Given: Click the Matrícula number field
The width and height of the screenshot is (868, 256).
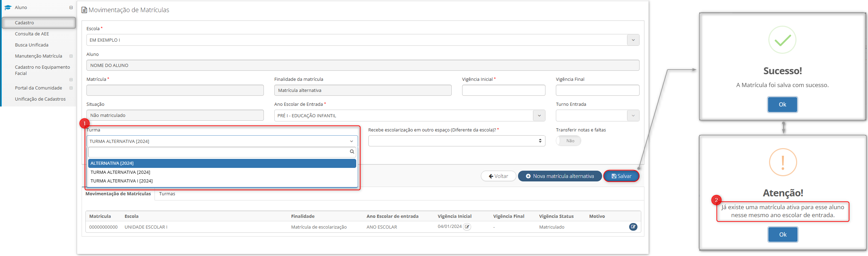Looking at the screenshot, I should coord(175,90).
